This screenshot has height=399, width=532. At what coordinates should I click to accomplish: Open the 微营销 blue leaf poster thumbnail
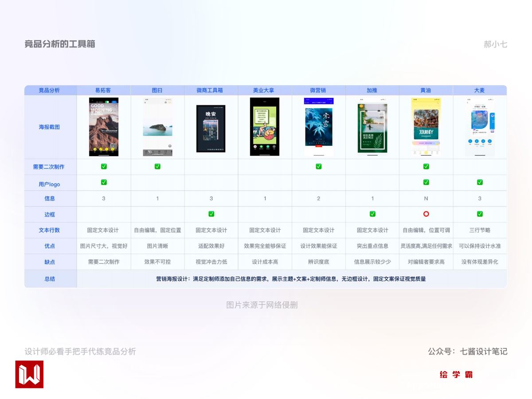(319, 127)
